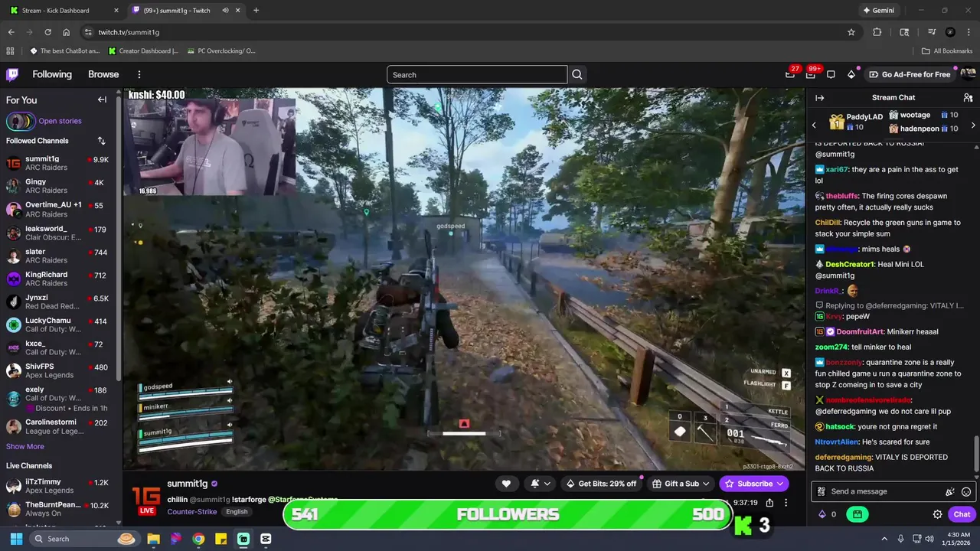This screenshot has width=980, height=551.
Task: Collapse Stream Chat with arrow icon
Action: pyautogui.click(x=819, y=98)
